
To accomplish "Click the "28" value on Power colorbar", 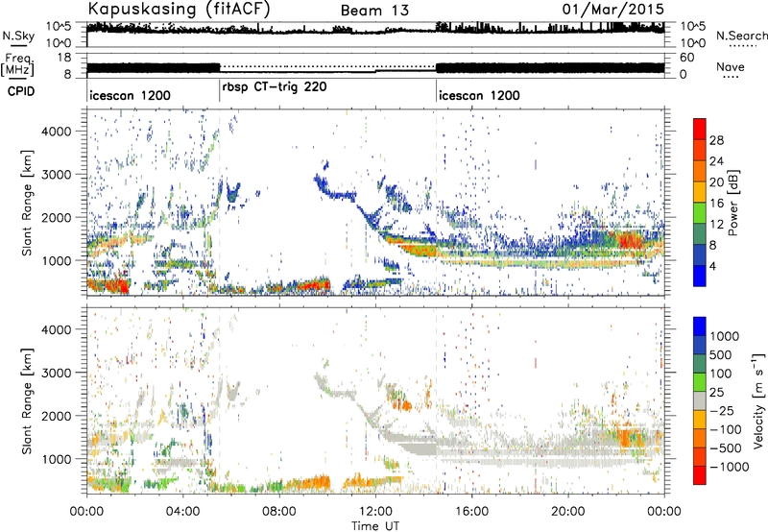I will click(716, 140).
